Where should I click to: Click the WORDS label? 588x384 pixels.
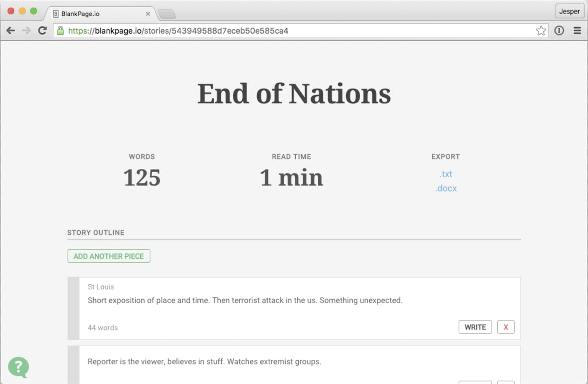[x=142, y=157]
